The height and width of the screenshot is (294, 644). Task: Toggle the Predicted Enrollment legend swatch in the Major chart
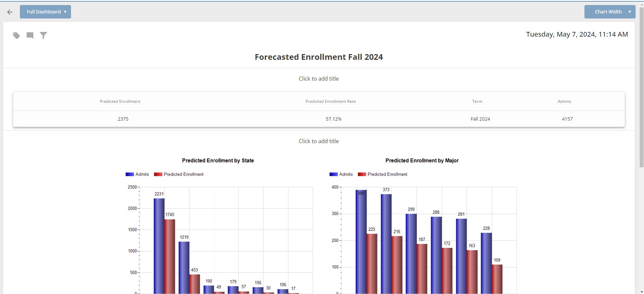click(x=362, y=174)
